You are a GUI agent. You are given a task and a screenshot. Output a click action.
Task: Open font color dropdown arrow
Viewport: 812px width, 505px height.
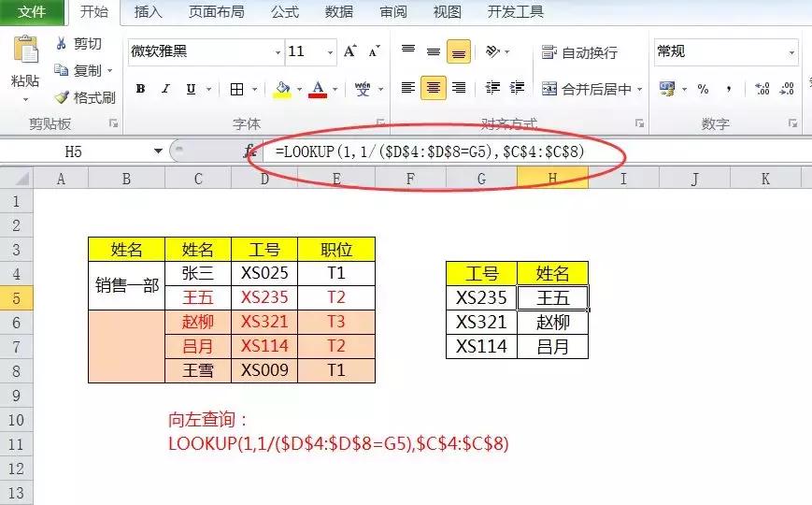(x=335, y=89)
